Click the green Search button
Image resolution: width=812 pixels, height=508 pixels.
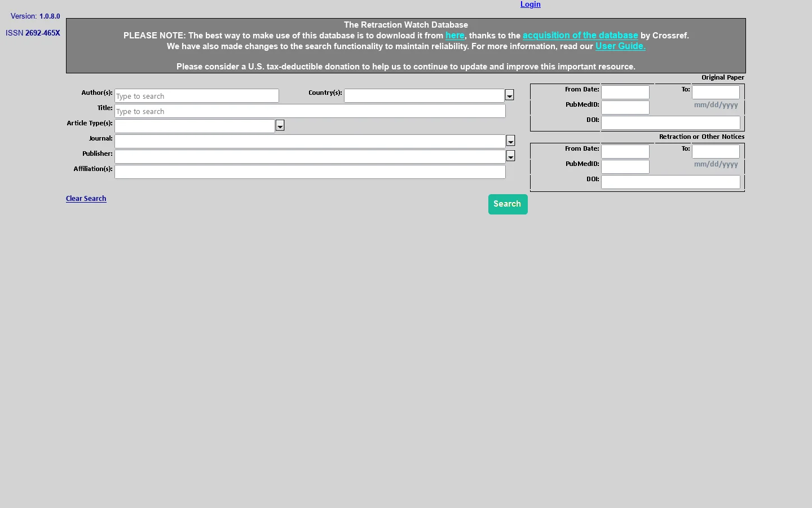508,204
